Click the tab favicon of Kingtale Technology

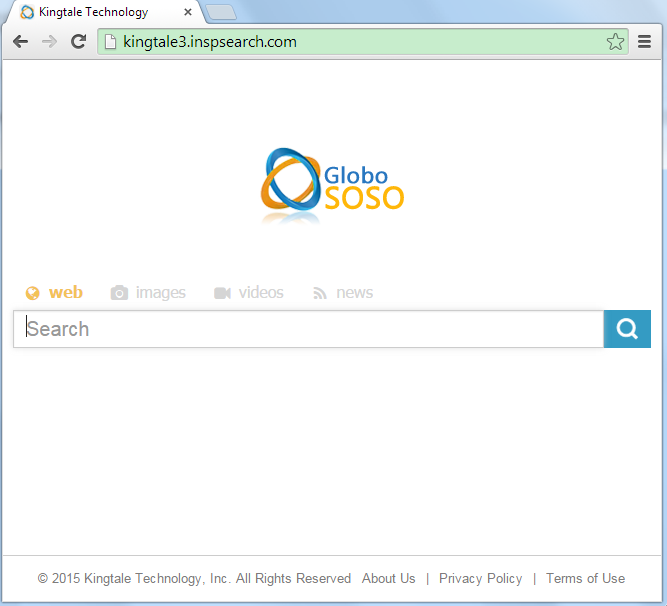27,12
